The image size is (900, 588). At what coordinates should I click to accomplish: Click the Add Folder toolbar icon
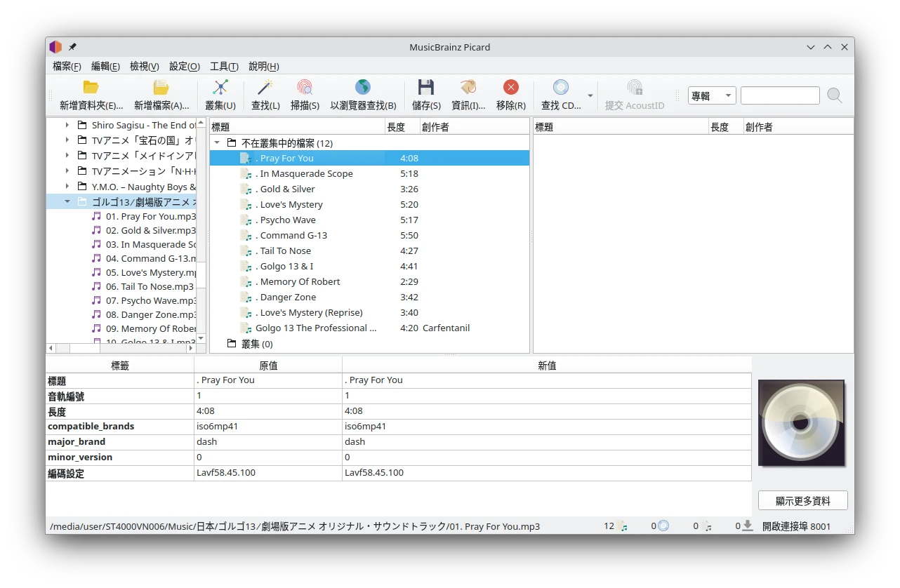[x=91, y=88]
